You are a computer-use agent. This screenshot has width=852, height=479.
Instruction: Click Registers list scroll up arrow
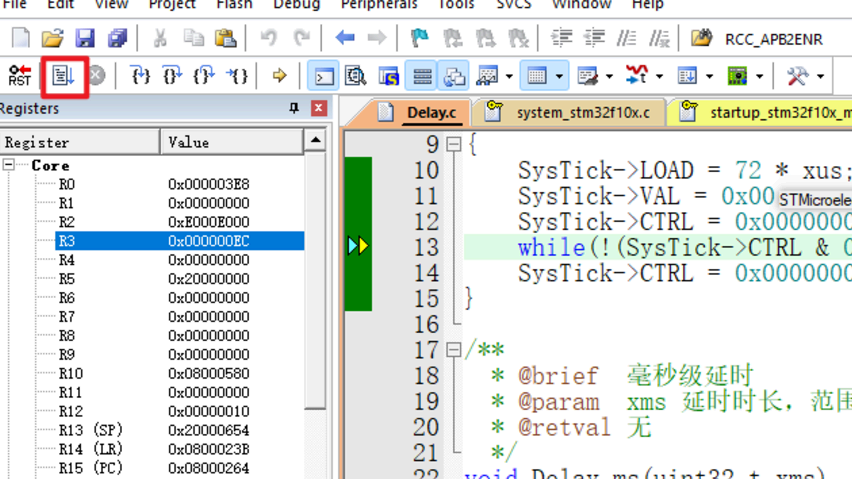coord(315,141)
